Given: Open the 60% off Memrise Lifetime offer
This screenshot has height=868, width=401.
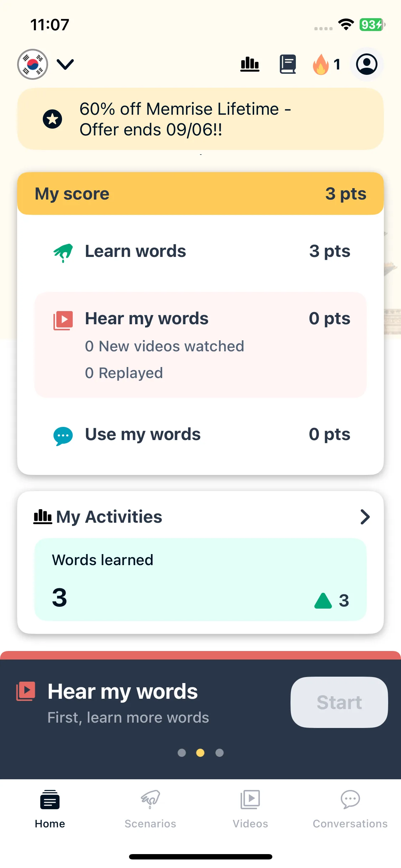Looking at the screenshot, I should point(201,119).
